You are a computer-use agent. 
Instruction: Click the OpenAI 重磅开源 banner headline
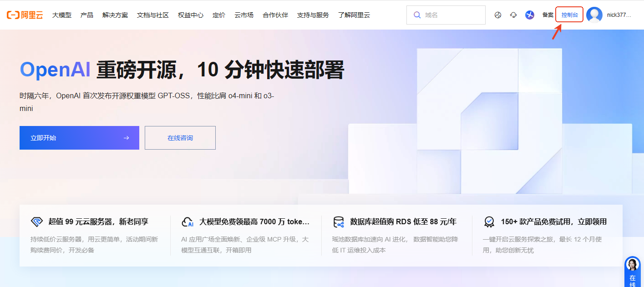182,70
